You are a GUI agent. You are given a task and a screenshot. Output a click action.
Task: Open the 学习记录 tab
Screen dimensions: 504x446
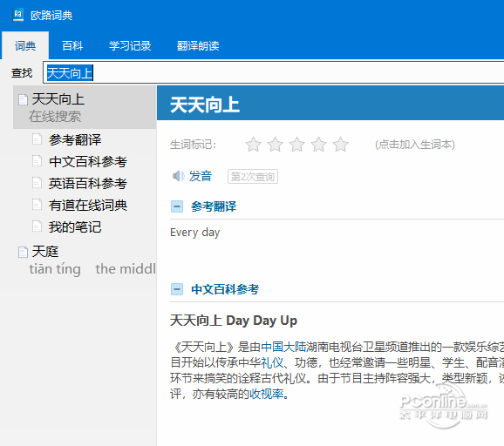coord(130,45)
